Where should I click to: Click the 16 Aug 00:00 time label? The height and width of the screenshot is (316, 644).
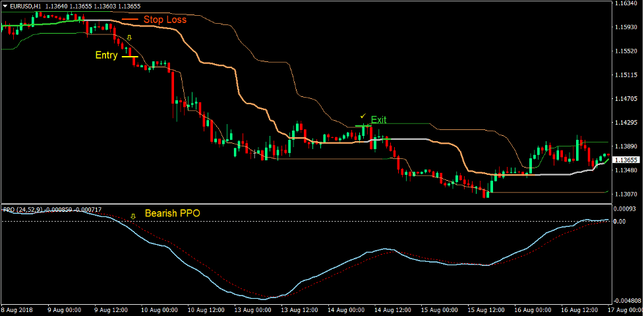click(x=533, y=309)
